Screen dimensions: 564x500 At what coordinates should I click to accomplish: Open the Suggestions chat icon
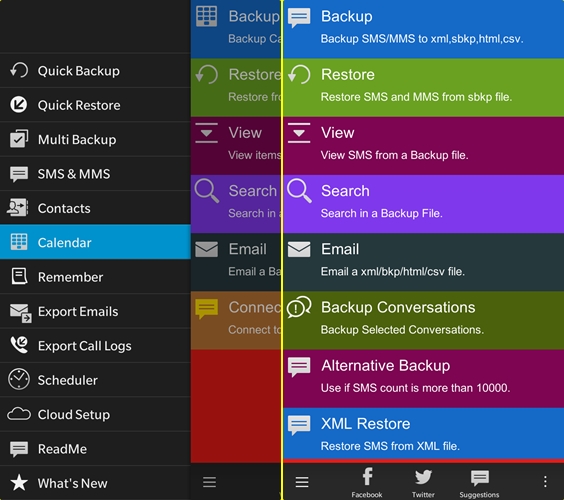click(x=479, y=478)
